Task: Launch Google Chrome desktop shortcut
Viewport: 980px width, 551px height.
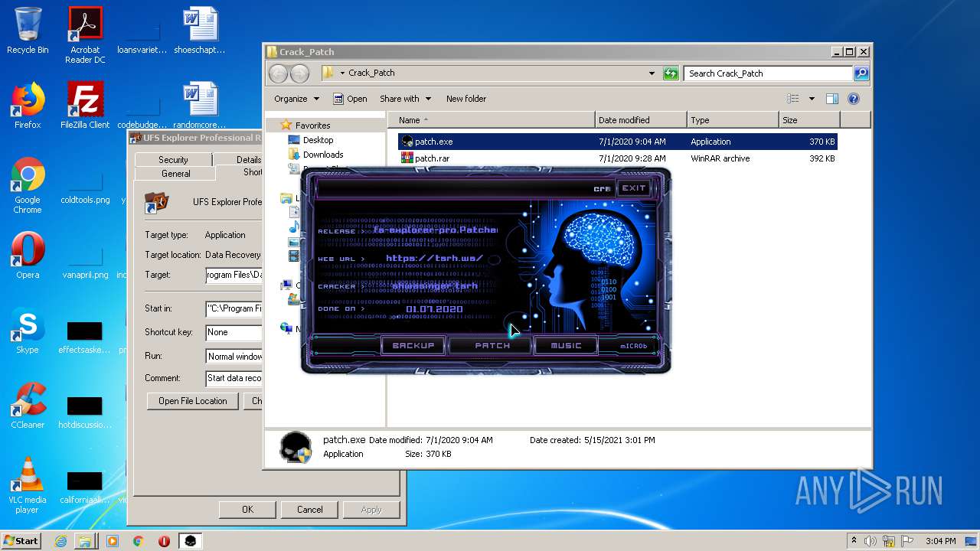Action: pyautogui.click(x=28, y=185)
